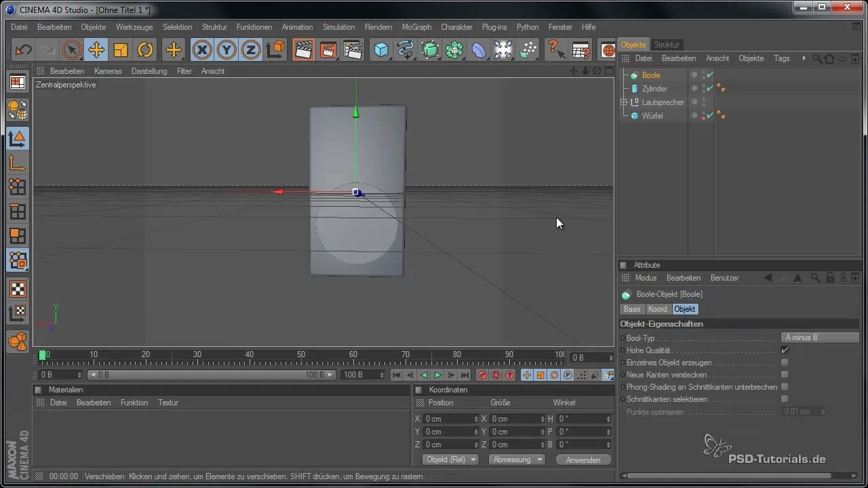Enable Schnittkanten selektieren checkbox
This screenshot has height=488, width=868.
785,399
